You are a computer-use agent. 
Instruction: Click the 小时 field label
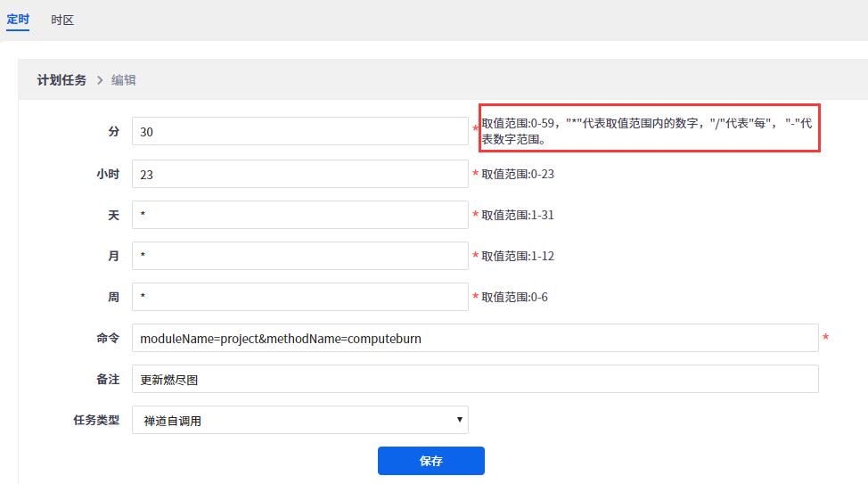(108, 174)
